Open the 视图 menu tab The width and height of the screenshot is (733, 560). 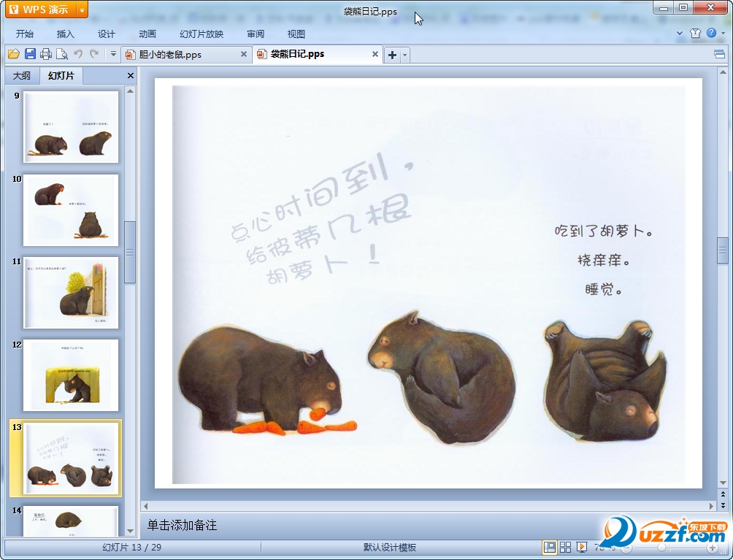(x=296, y=34)
